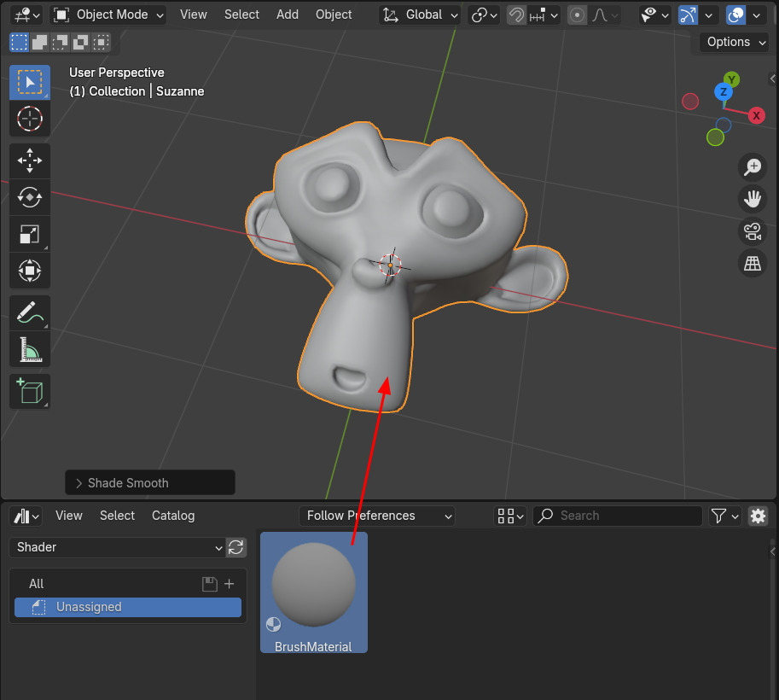Select the Measure tool
This screenshot has height=700, width=779.
click(x=30, y=349)
